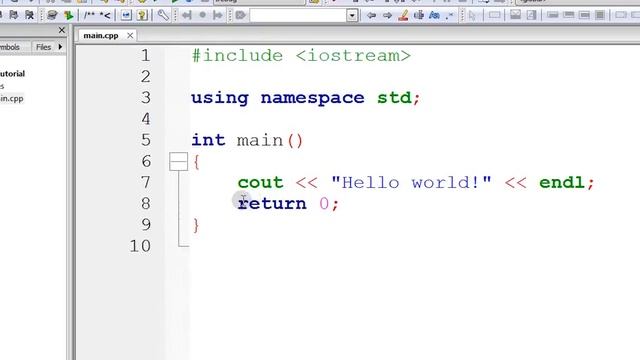Toggle the Aa match case option
The image size is (640, 360).
(434, 16)
